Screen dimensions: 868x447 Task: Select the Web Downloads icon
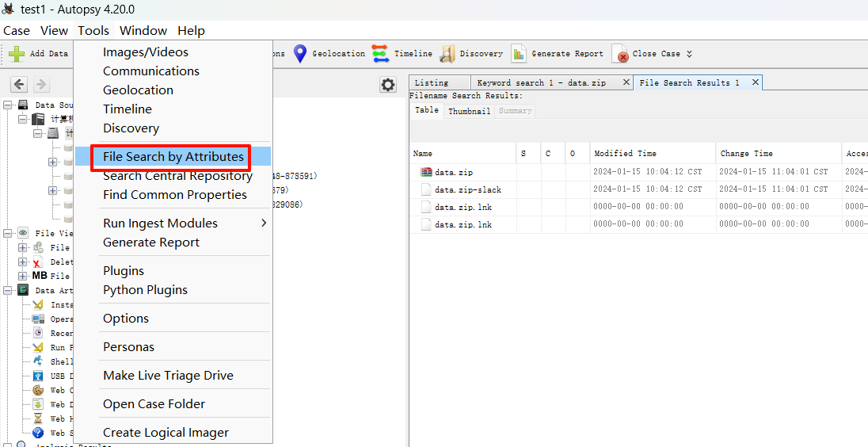(38, 404)
